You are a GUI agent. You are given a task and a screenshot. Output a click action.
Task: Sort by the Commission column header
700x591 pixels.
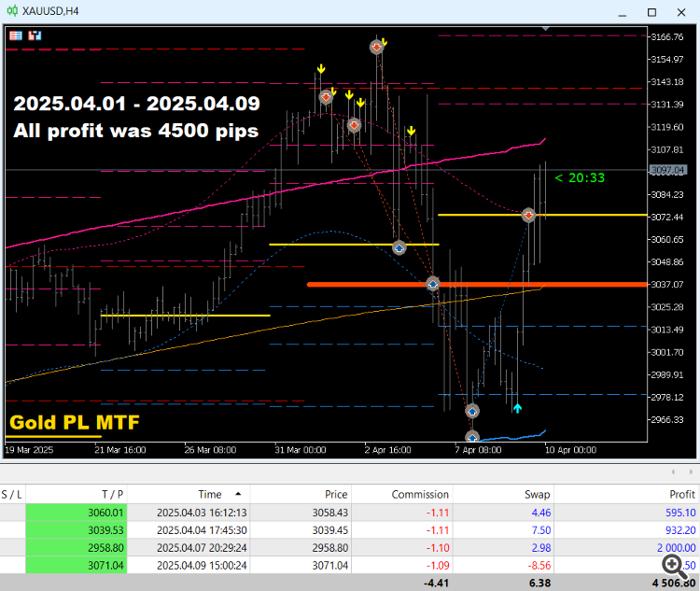[401, 494]
